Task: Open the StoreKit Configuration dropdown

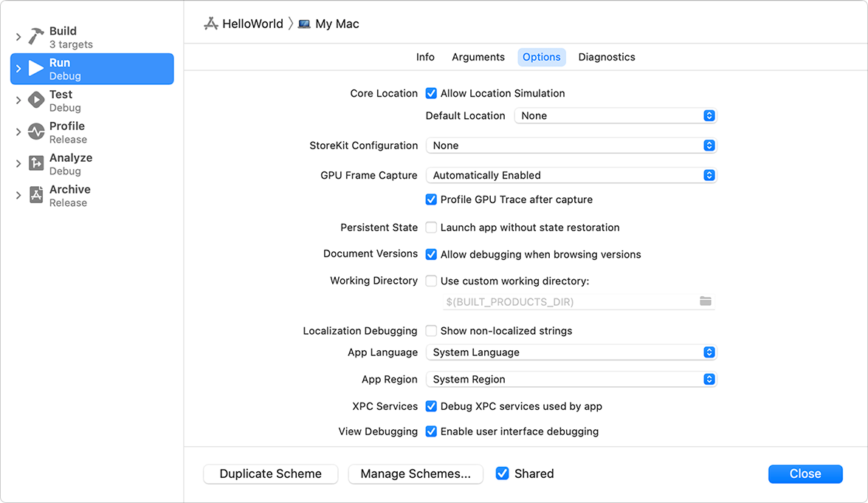Action: coord(571,146)
